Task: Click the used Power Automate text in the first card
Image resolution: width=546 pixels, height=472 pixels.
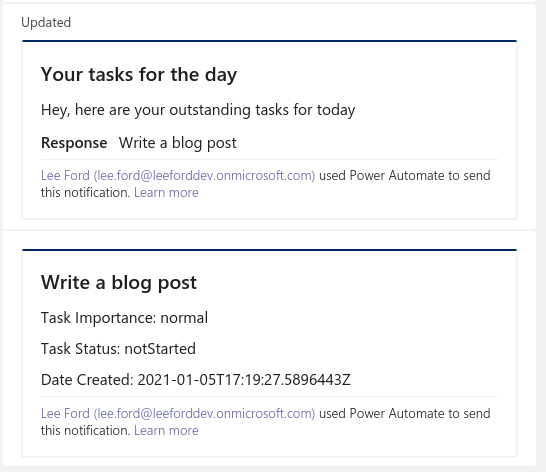Action: [x=405, y=175]
